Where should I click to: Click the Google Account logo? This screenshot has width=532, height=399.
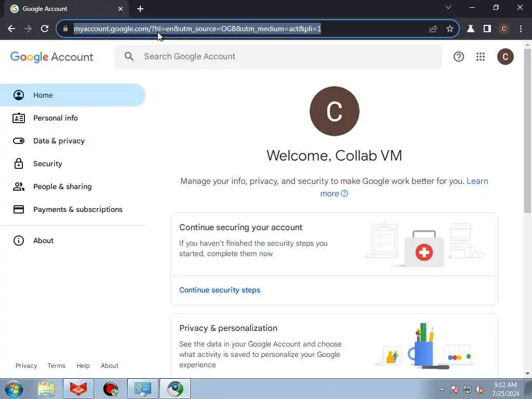(51, 57)
